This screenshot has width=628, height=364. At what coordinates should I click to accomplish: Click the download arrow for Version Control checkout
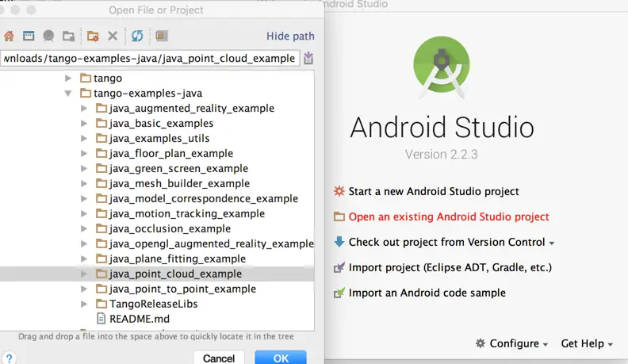(339, 241)
